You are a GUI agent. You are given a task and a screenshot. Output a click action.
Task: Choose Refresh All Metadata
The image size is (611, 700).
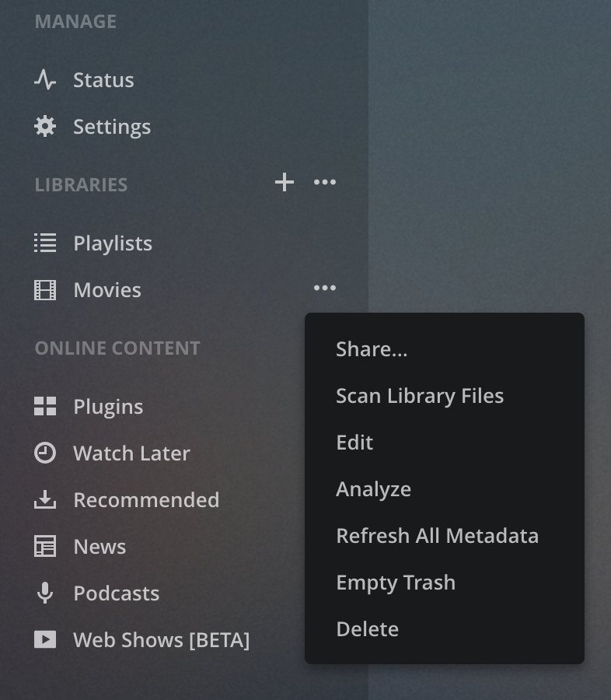(x=437, y=535)
